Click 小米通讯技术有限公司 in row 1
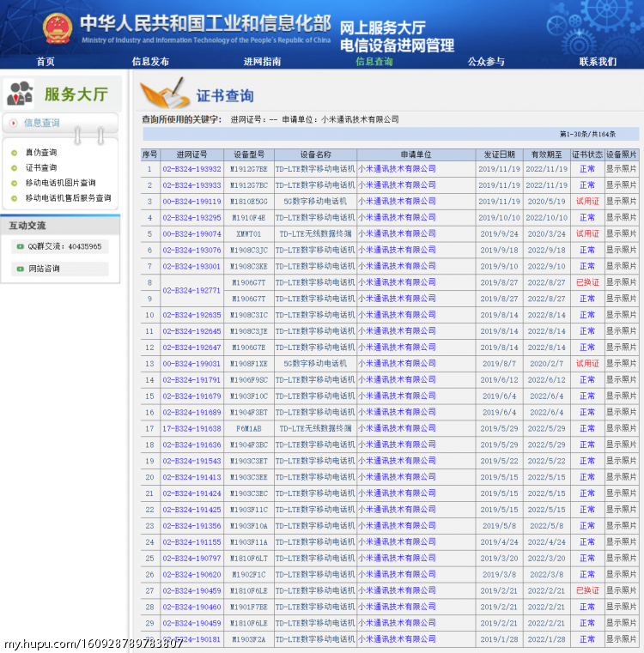 coord(397,169)
